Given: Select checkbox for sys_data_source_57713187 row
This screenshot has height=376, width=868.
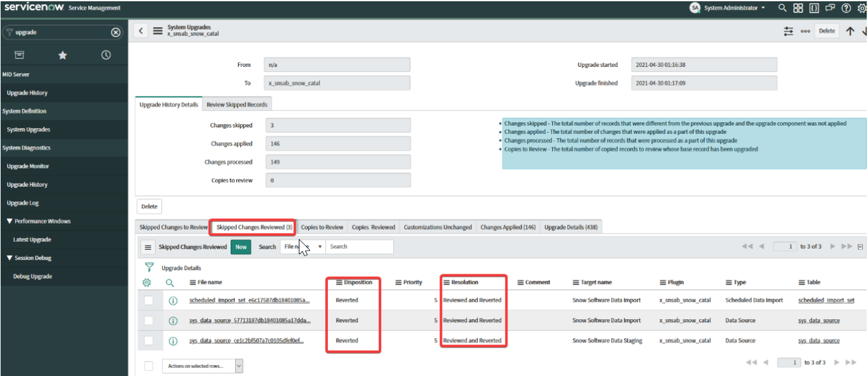Looking at the screenshot, I should coord(148,320).
